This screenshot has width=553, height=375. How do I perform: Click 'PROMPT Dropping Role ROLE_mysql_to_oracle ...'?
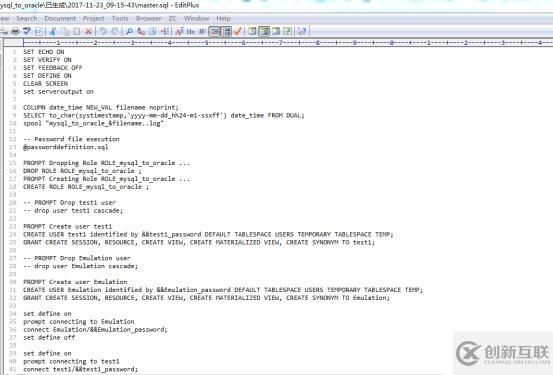[107, 163]
